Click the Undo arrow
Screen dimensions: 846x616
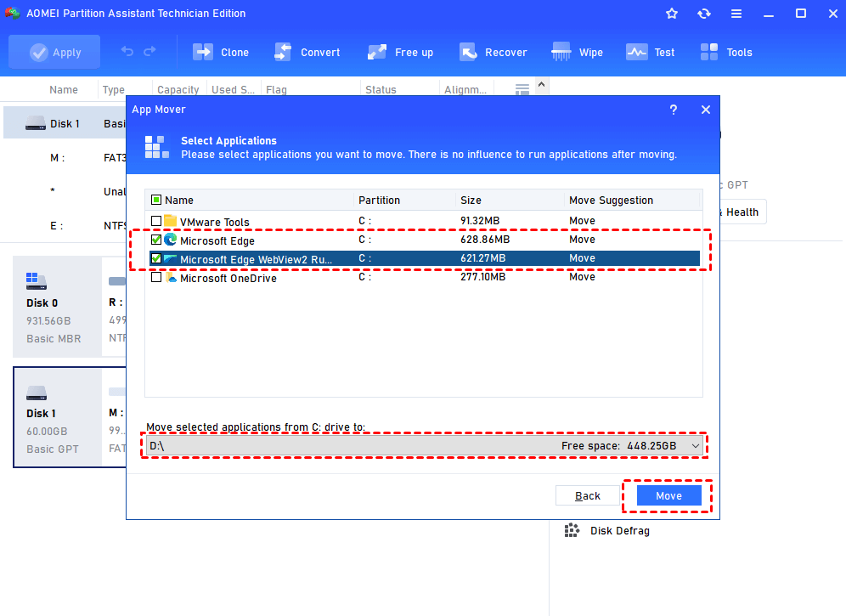pyautogui.click(x=127, y=51)
